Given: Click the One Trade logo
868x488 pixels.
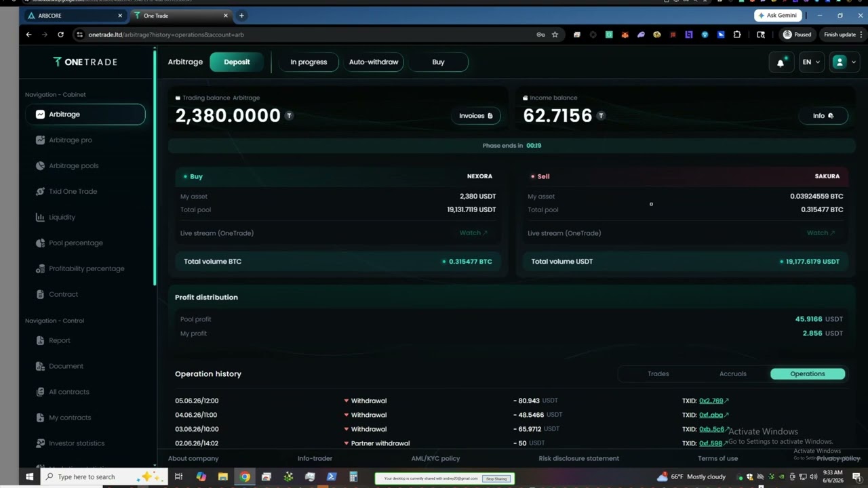Looking at the screenshot, I should (x=85, y=62).
